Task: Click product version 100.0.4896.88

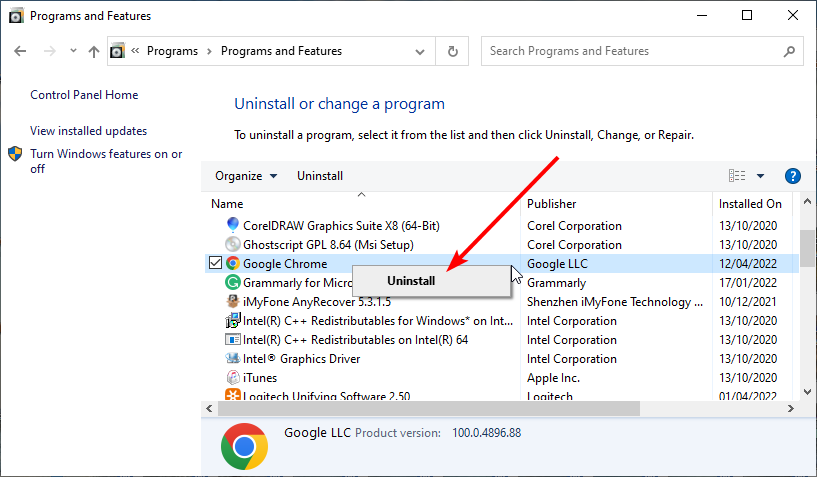Action: pos(487,433)
